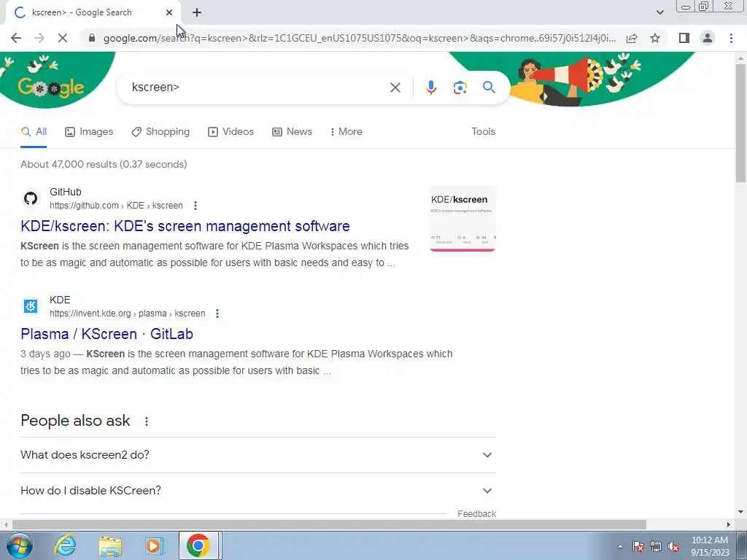Click the address bar URL

point(359,38)
